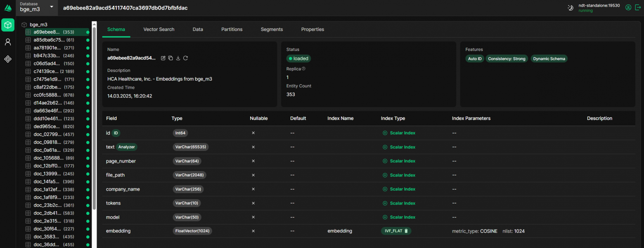Click green status dot of c74139ce collection
The height and width of the screenshot is (248, 644).
[x=88, y=72]
